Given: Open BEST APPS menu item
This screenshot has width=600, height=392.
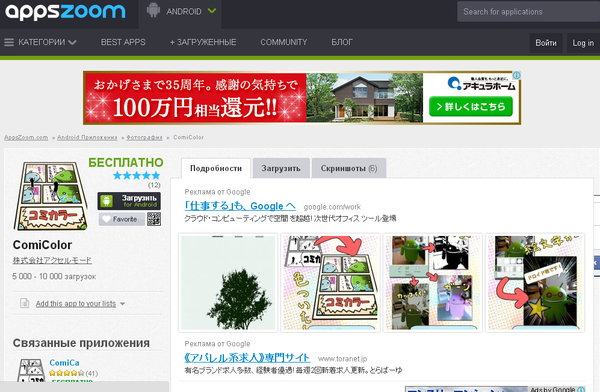Looking at the screenshot, I should (x=123, y=42).
